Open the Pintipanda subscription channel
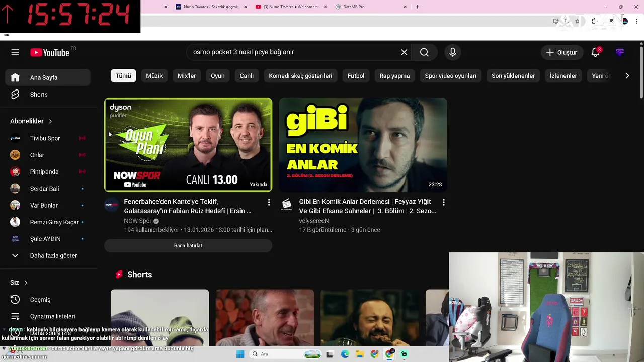The image size is (644, 362). 48,172
